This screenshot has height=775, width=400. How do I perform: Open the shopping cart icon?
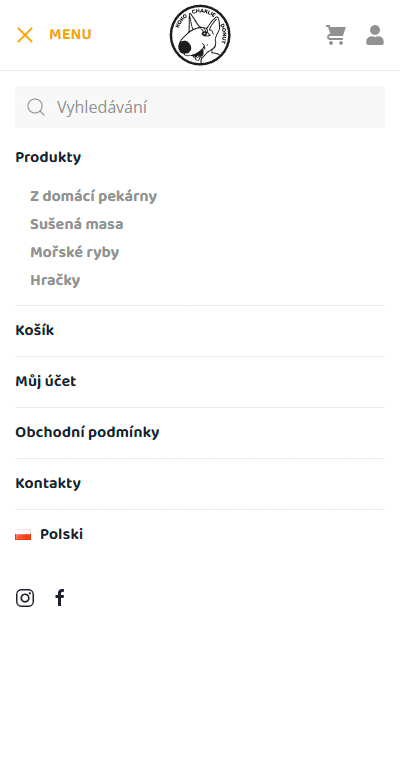click(336, 35)
